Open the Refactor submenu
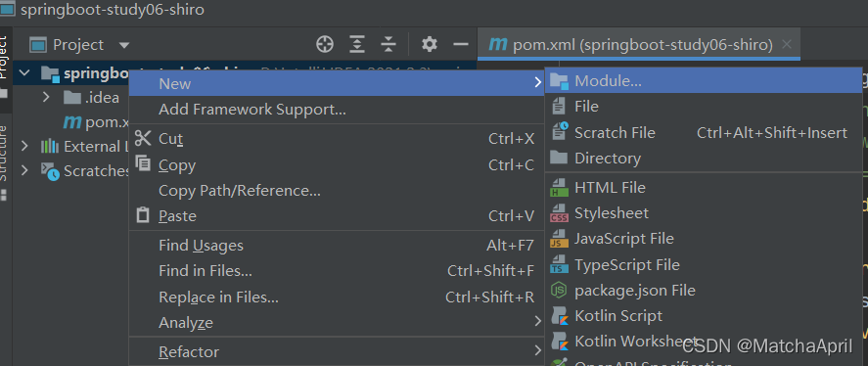Viewport: 868px width, 366px height. click(x=337, y=351)
